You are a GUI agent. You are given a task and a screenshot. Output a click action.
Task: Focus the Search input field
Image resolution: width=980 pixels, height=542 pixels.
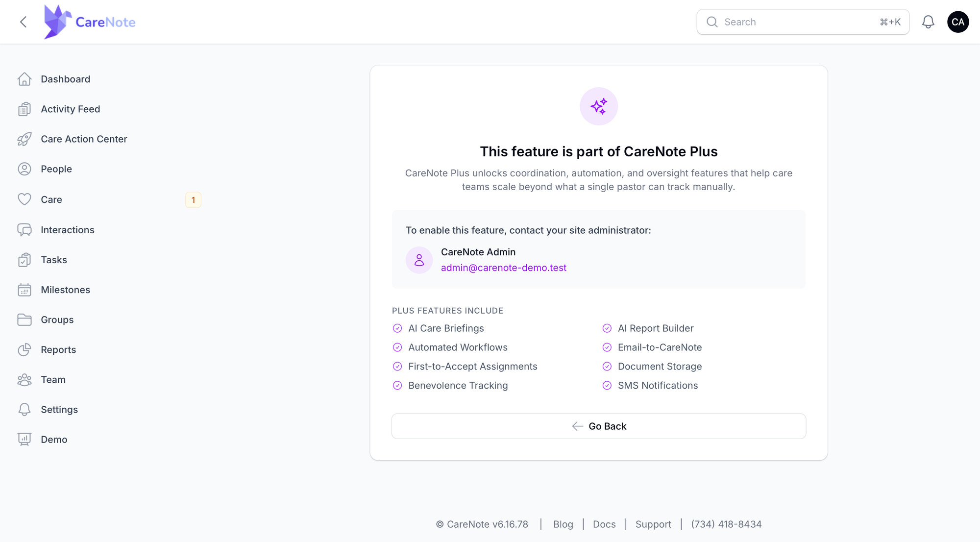pos(803,22)
